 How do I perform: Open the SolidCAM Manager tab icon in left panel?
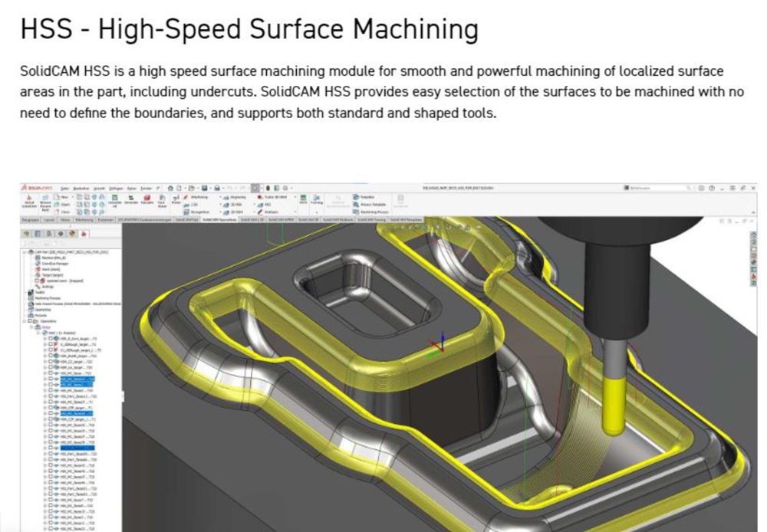coord(84,234)
